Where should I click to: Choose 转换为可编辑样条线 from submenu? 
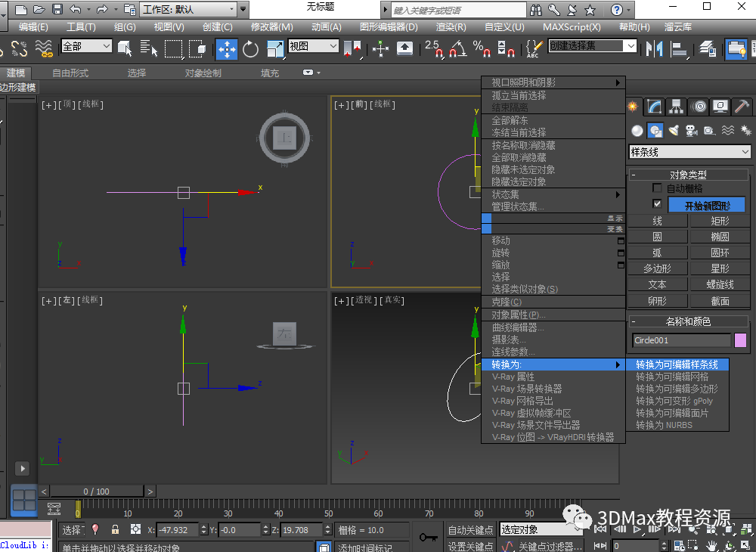tap(677, 364)
